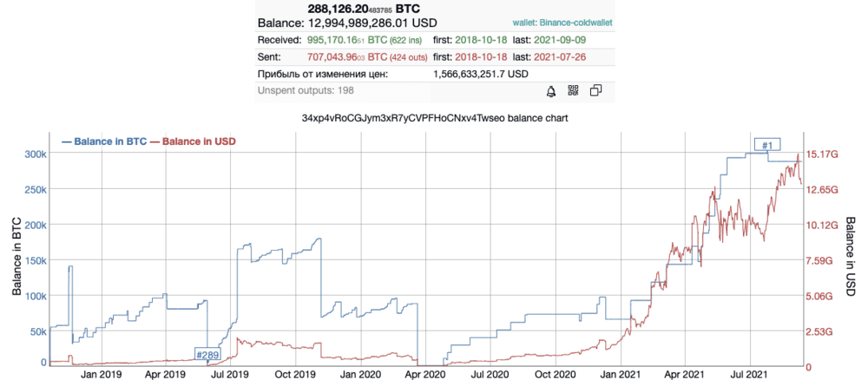Screen dimensions: 868x380
Task: Click the #1 chart marker
Action: [766, 145]
